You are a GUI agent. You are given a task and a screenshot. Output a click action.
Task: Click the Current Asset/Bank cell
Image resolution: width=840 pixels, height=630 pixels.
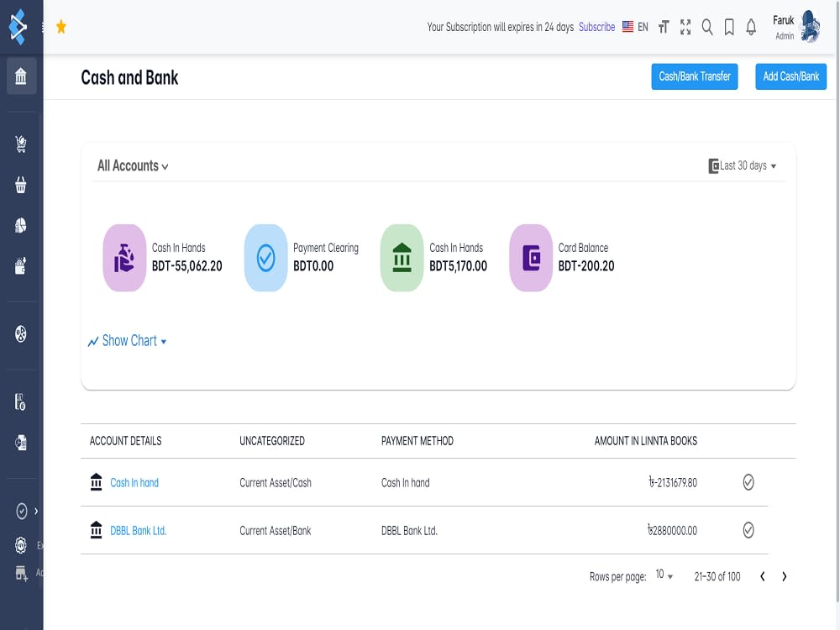276,531
